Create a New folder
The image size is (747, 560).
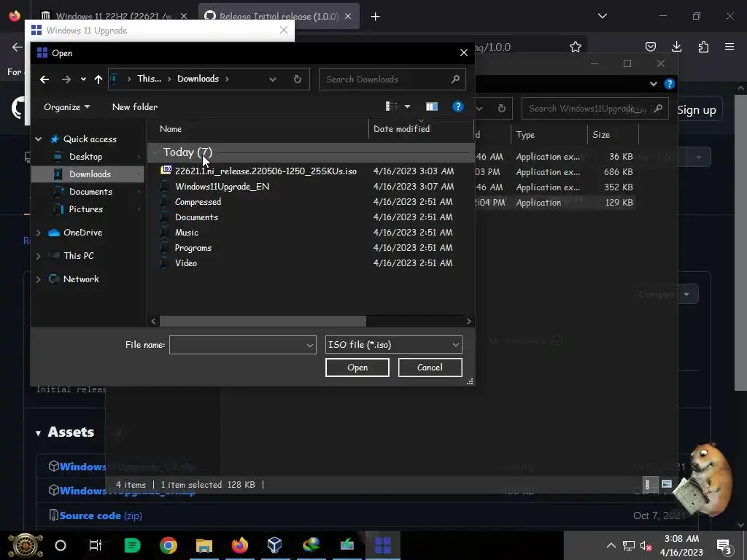coord(135,107)
